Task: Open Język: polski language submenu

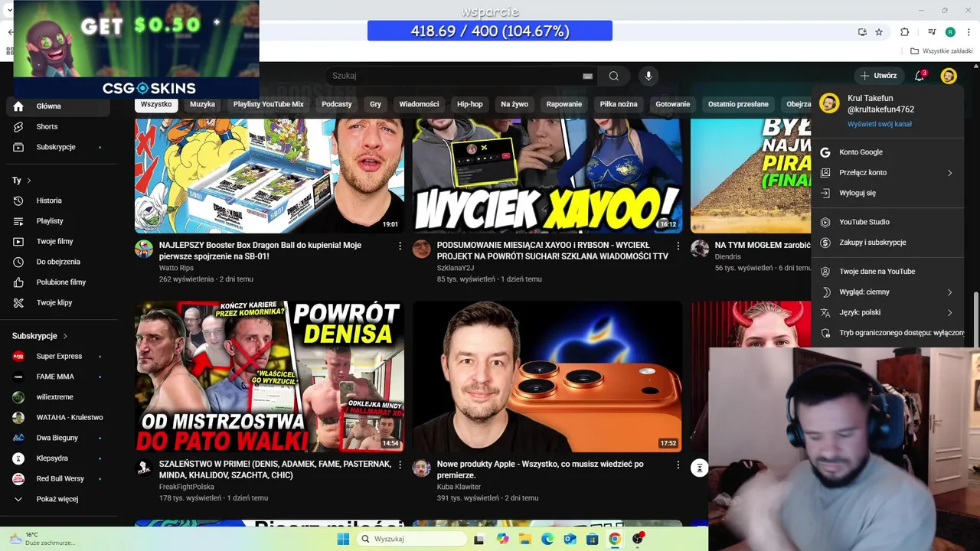Action: [x=887, y=312]
